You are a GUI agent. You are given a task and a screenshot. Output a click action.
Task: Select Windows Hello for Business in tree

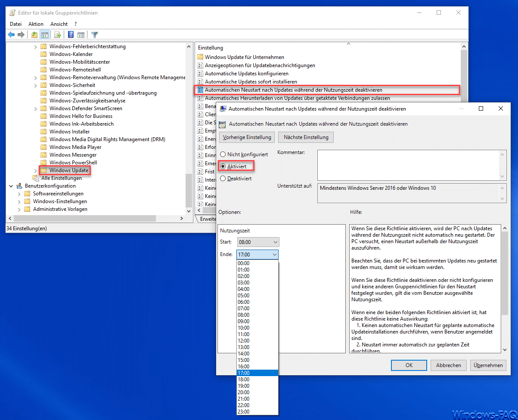click(x=81, y=116)
